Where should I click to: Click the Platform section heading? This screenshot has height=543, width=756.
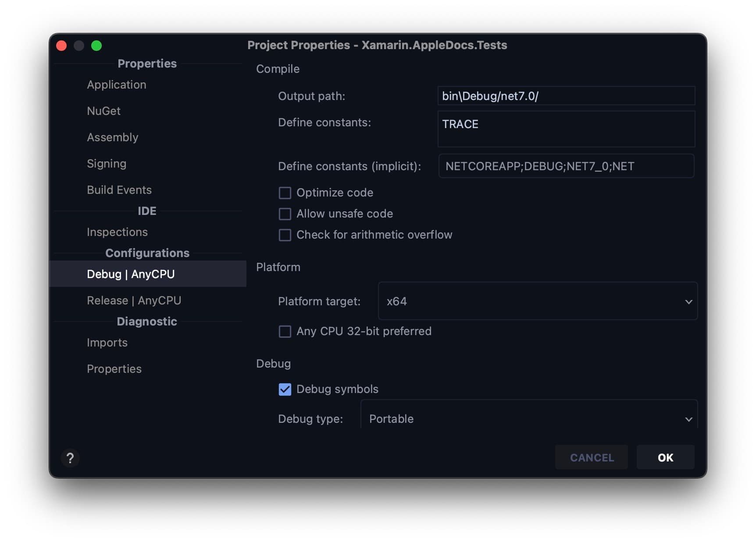click(278, 267)
